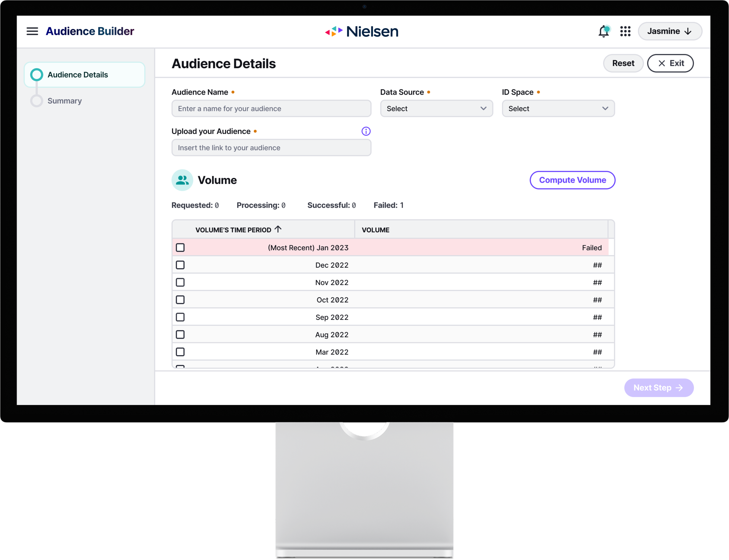Viewport: 729px width, 560px height.
Task: Click the Exit button
Action: (670, 63)
